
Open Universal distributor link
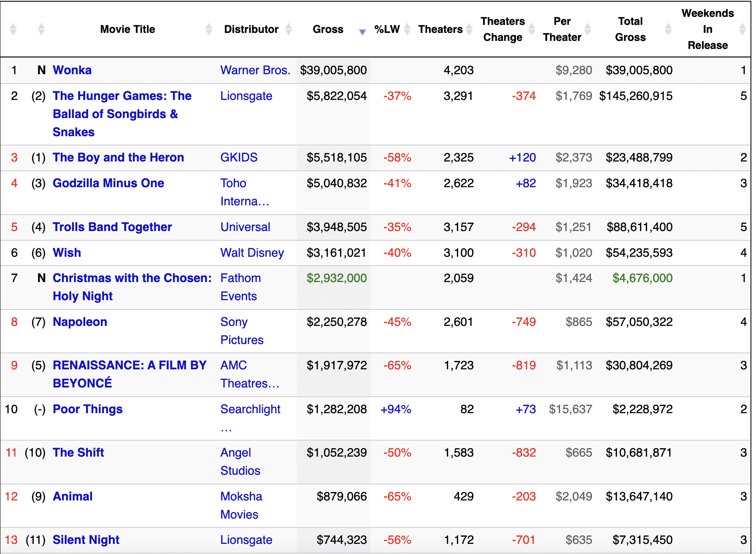tap(245, 227)
